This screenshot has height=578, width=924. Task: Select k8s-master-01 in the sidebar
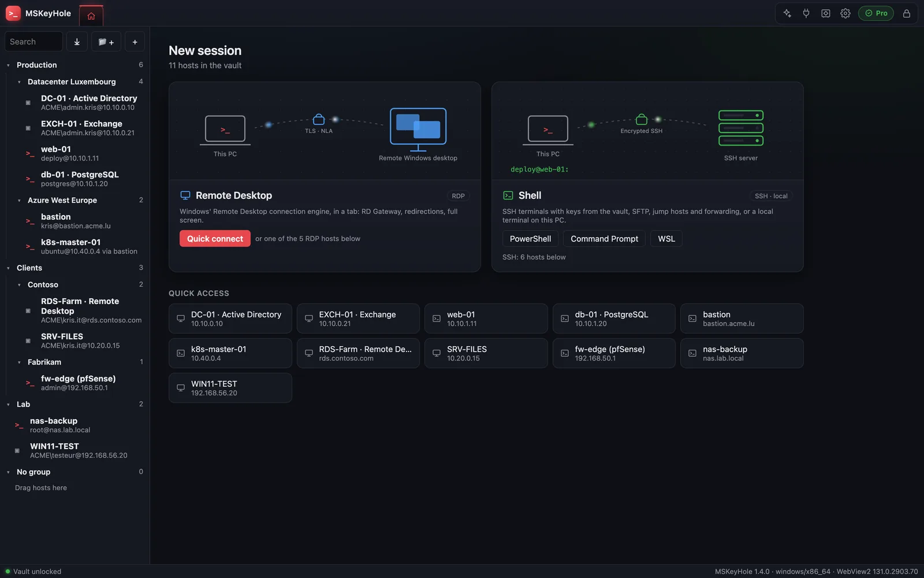pyautogui.click(x=84, y=247)
